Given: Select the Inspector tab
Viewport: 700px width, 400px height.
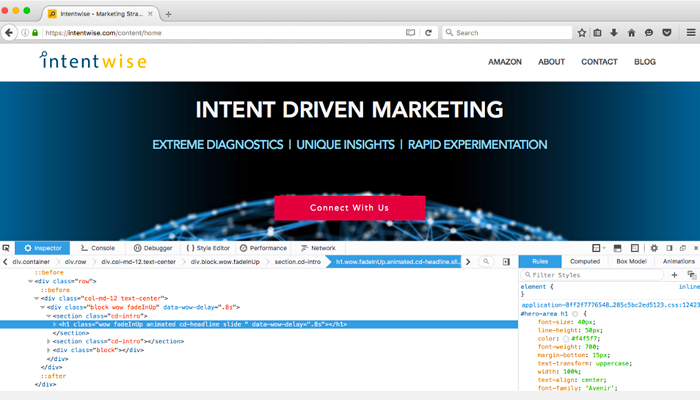Looking at the screenshot, I should pyautogui.click(x=43, y=248).
